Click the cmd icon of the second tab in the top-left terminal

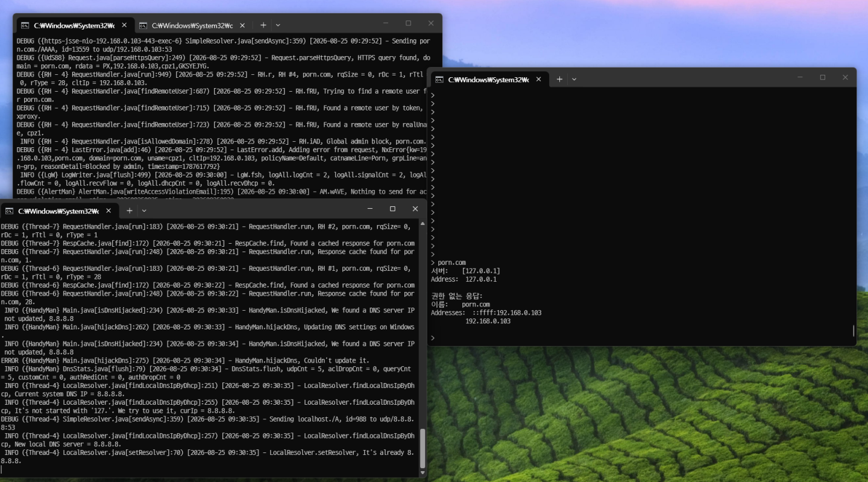pyautogui.click(x=143, y=25)
